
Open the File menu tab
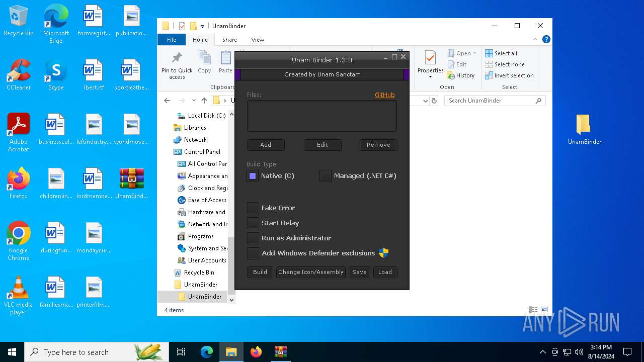click(172, 40)
